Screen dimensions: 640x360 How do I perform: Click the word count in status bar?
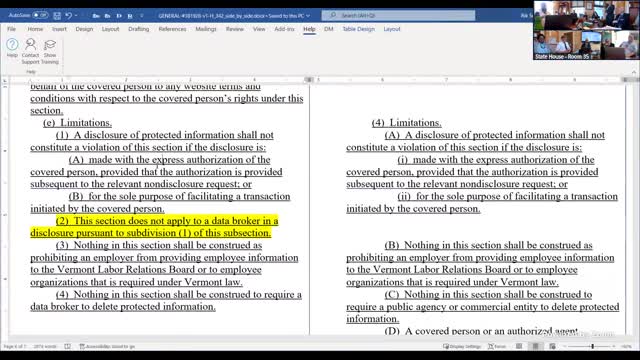click(45, 346)
